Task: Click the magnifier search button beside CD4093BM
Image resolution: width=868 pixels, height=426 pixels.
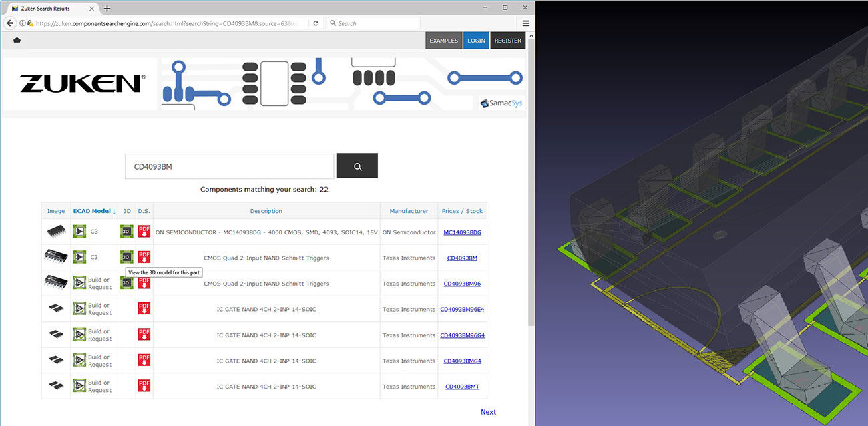Action: point(357,166)
